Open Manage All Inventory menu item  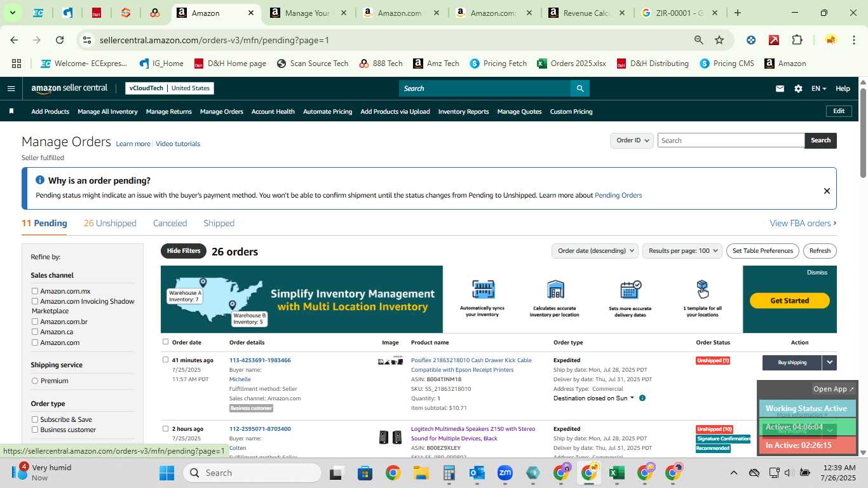pos(107,111)
